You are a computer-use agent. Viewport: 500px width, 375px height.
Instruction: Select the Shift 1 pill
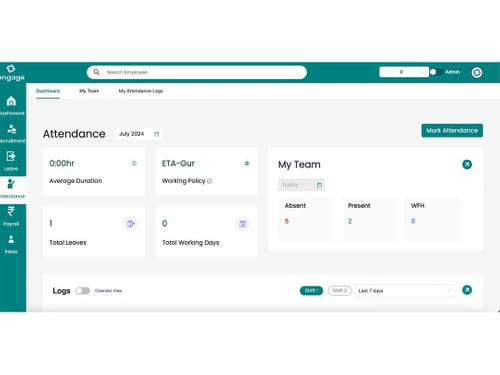coord(311,291)
